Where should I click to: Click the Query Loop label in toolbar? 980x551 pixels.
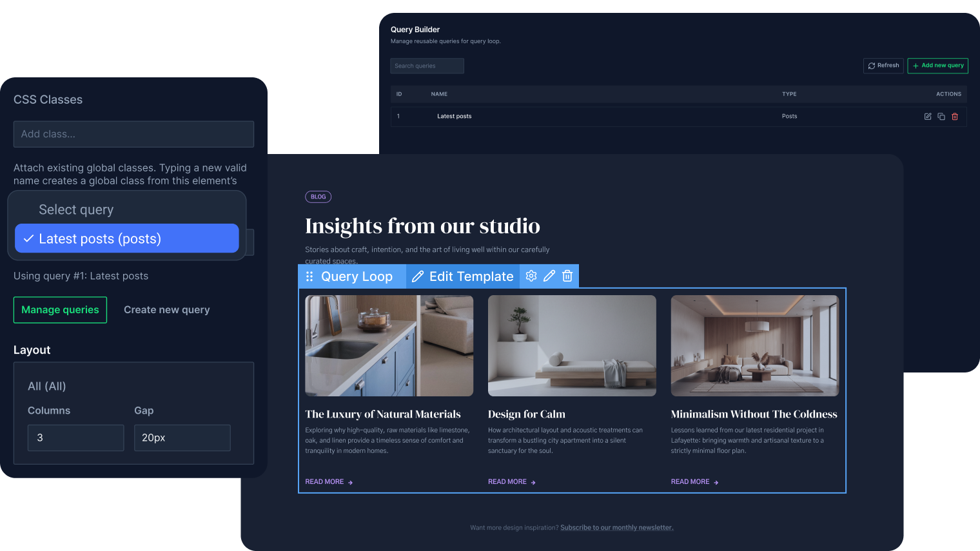coord(357,276)
